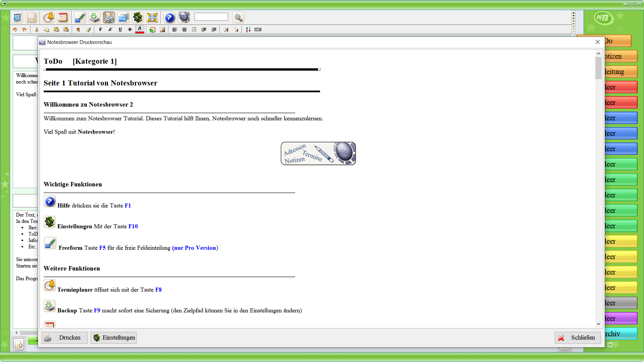Click the grayed save floppy disk icon
The image size is (644, 362).
click(x=32, y=17)
